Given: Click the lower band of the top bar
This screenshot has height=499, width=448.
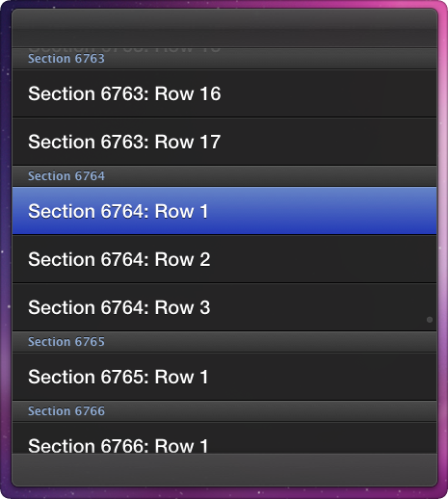Looking at the screenshot, I should pyautogui.click(x=224, y=39).
